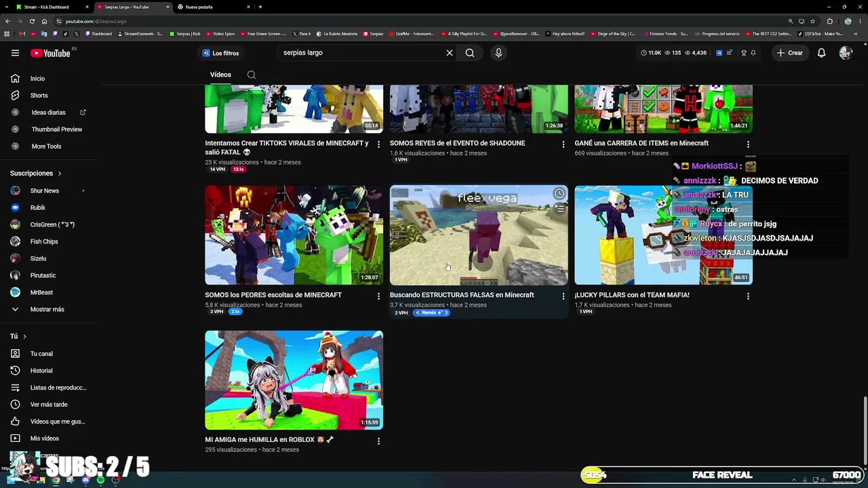The width and height of the screenshot is (868, 488).
Task: Open options for 'LUCKY PILLARS con el TEAM MAFIA' video
Action: (748, 296)
